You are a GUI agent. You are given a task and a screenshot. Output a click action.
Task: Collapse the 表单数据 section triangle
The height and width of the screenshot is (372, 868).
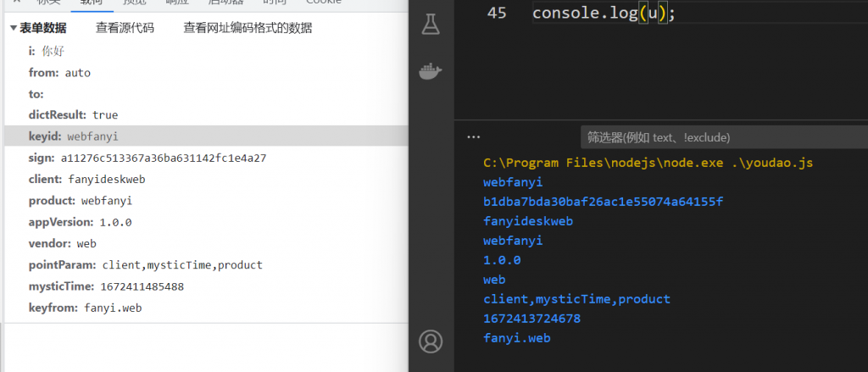(x=14, y=28)
